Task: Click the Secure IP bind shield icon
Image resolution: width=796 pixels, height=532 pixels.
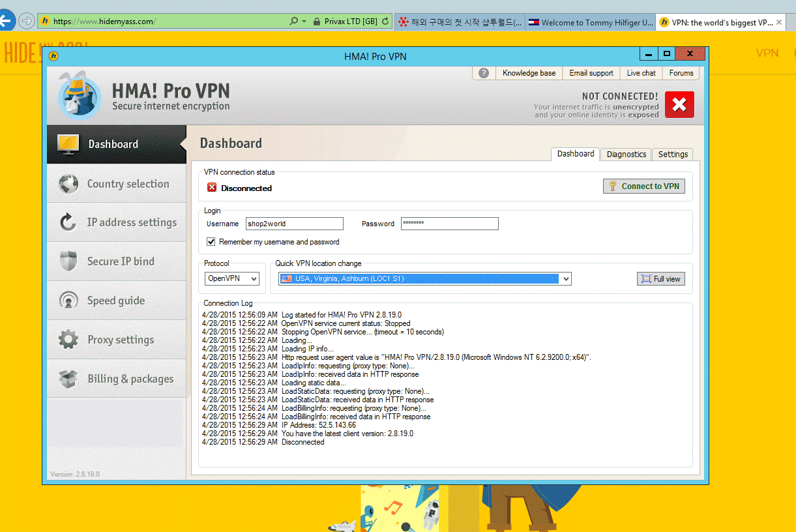Action: point(68,261)
